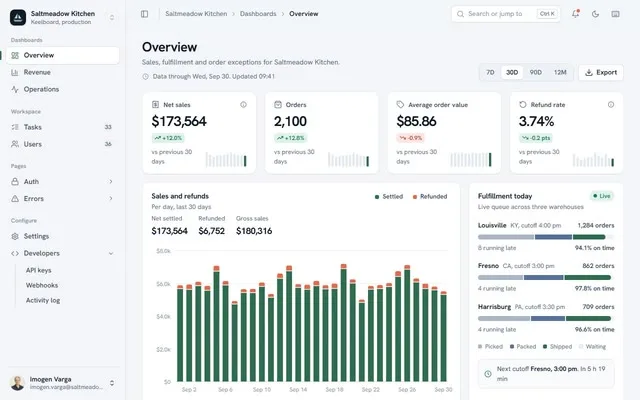Go to the Revenue dashboard

tap(63, 72)
